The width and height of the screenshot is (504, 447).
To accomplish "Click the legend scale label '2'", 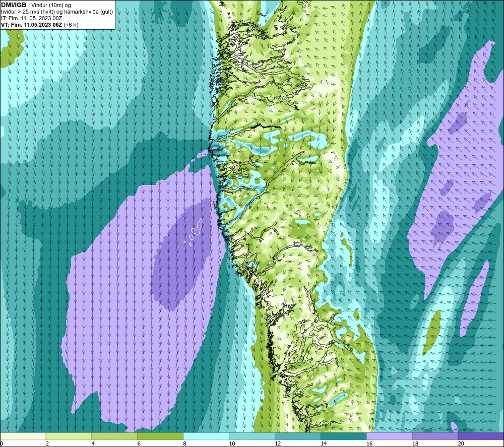I will tap(47, 443).
